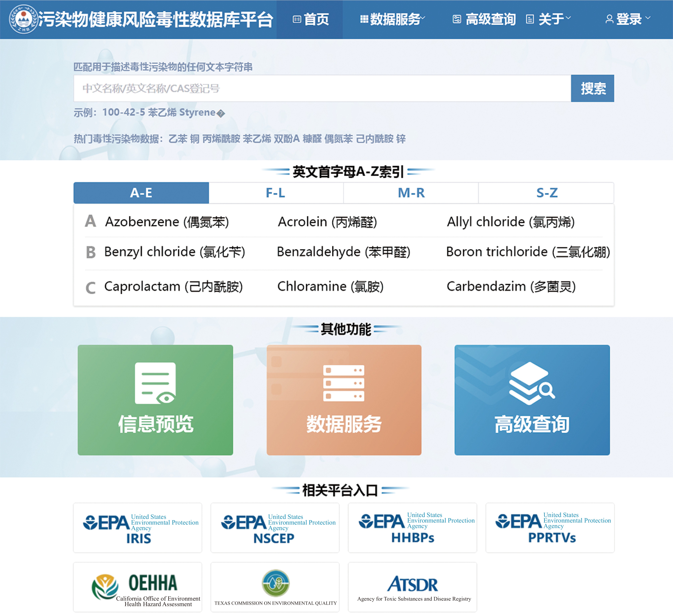The height and width of the screenshot is (616, 673).
Task: Click the 污染物健康风险毒性数据库平台 site title
Action: click(156, 19)
